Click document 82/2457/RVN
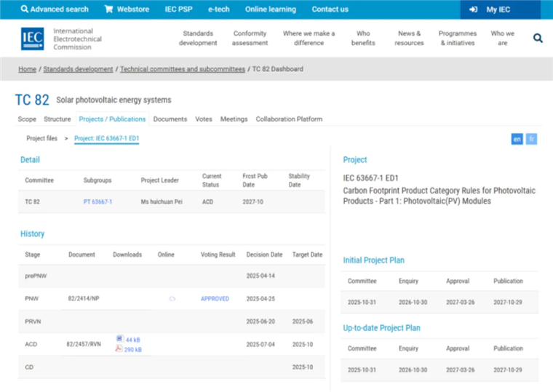 point(84,344)
